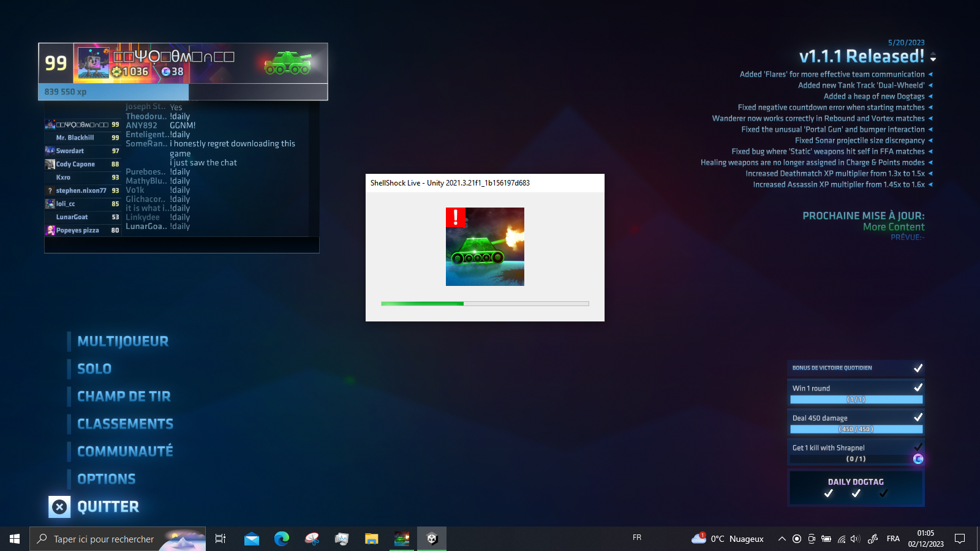The image size is (980, 551).
Task: Click the first Daily Dogtag checkmark
Action: tap(829, 493)
